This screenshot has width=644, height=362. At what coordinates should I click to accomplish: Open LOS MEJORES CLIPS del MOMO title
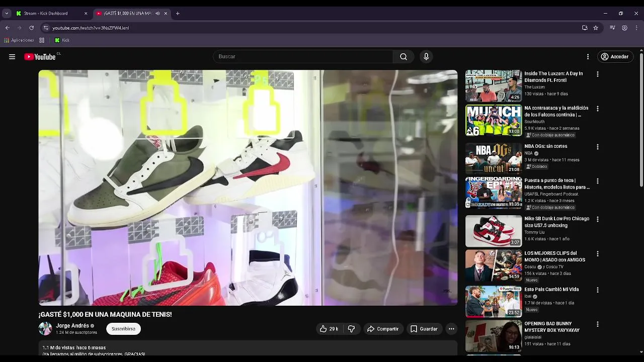click(x=555, y=257)
